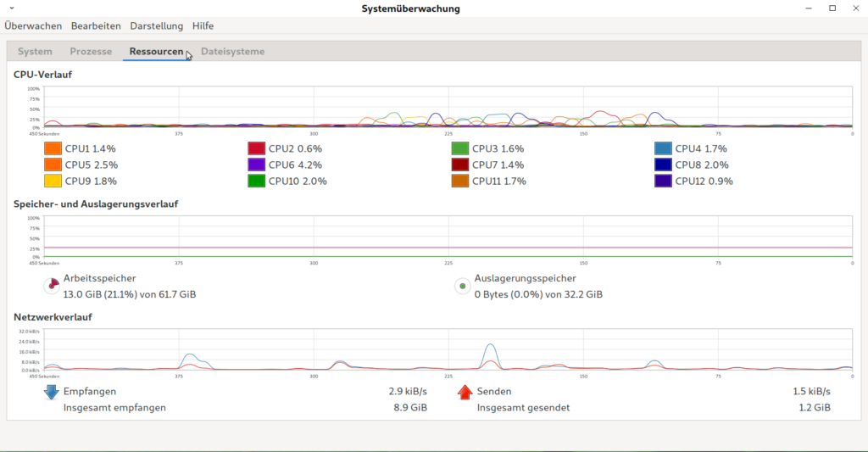This screenshot has height=452, width=868.
Task: Change the CPU1 color swatch
Action: [53, 148]
